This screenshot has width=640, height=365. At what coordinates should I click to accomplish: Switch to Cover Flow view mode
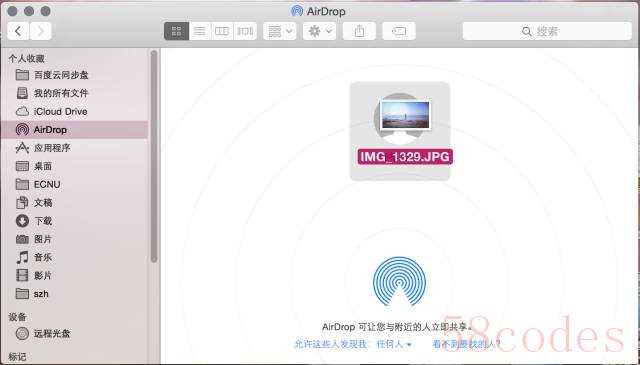click(245, 31)
